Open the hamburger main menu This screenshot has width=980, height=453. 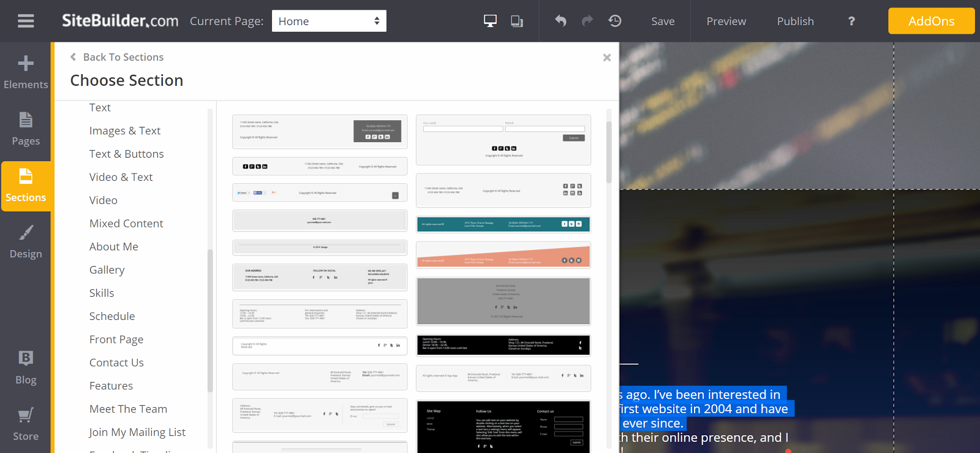(26, 21)
